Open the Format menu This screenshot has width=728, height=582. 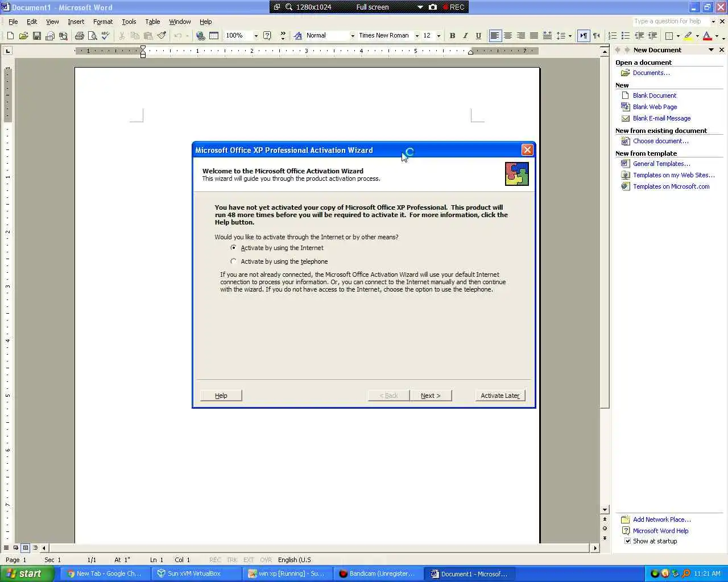coord(103,22)
